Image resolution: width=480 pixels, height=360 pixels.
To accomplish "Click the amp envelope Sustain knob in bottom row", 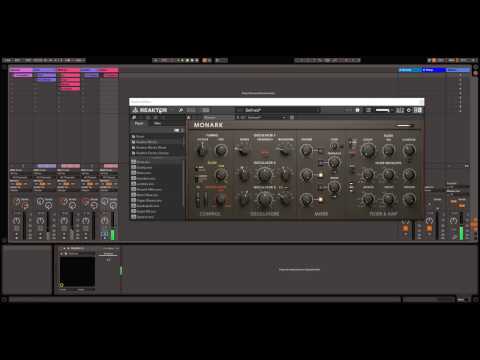I will point(409,199).
